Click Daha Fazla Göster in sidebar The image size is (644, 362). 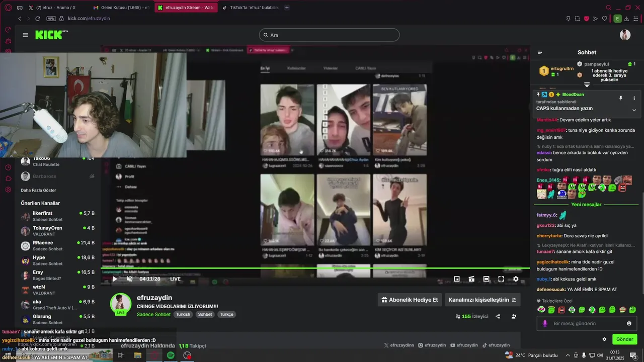[x=38, y=190]
